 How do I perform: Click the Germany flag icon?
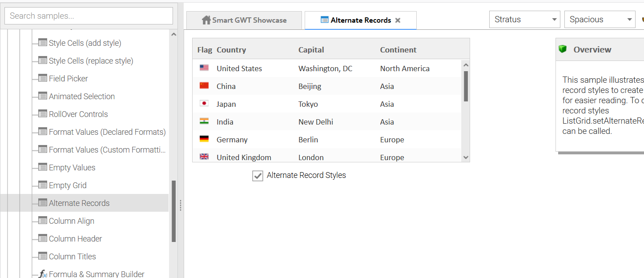click(x=204, y=139)
